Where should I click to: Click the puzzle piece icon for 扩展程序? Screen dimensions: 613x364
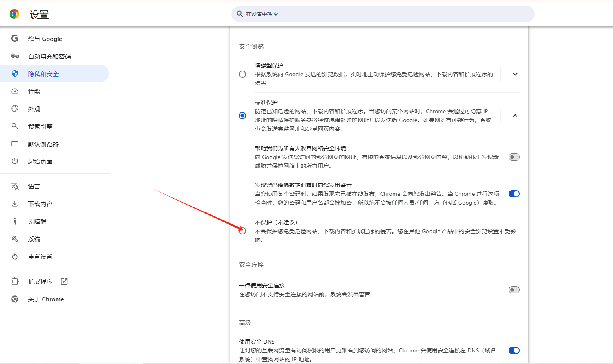click(x=15, y=281)
